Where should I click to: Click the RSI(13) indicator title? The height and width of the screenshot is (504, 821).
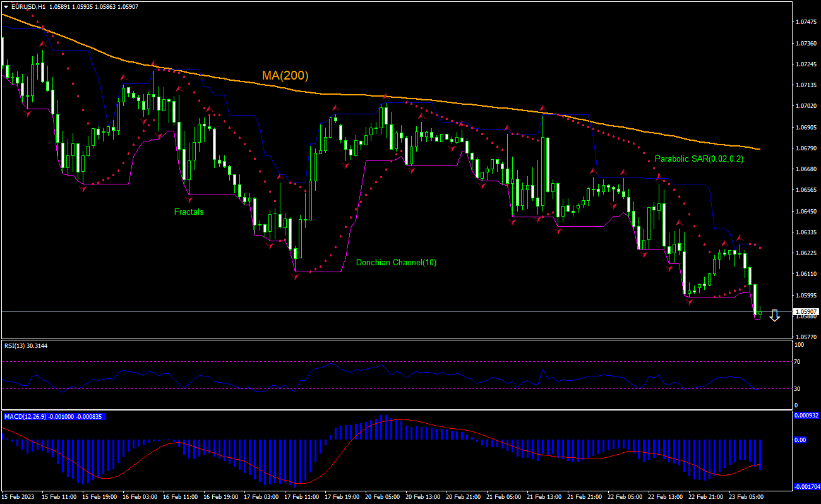tap(25, 345)
